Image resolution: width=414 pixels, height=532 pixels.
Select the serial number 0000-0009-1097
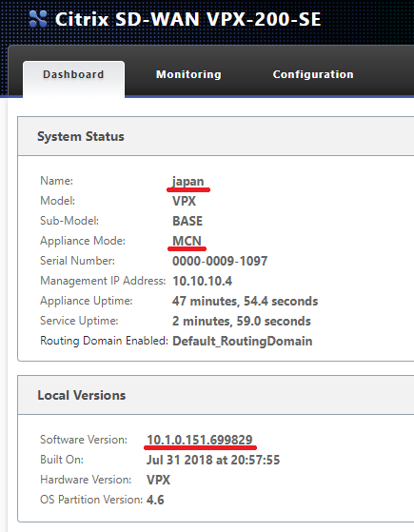click(220, 261)
